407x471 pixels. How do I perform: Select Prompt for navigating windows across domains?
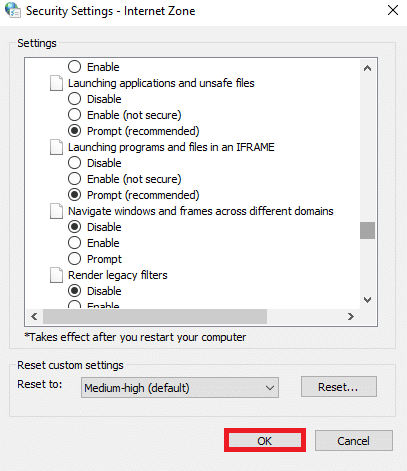[74, 259]
